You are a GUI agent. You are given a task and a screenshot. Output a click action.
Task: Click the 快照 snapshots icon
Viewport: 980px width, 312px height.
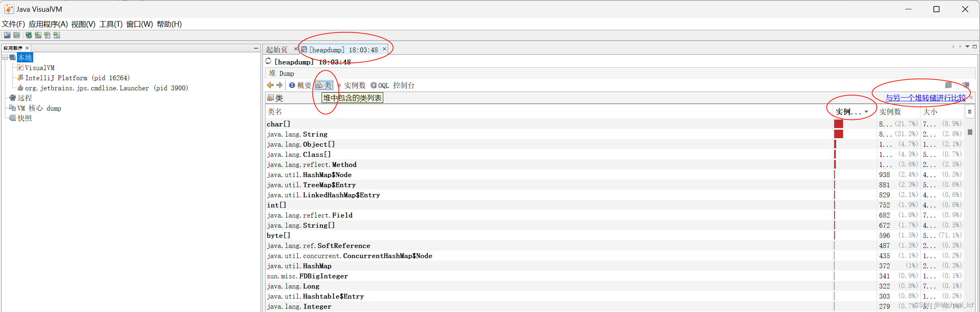coord(13,118)
